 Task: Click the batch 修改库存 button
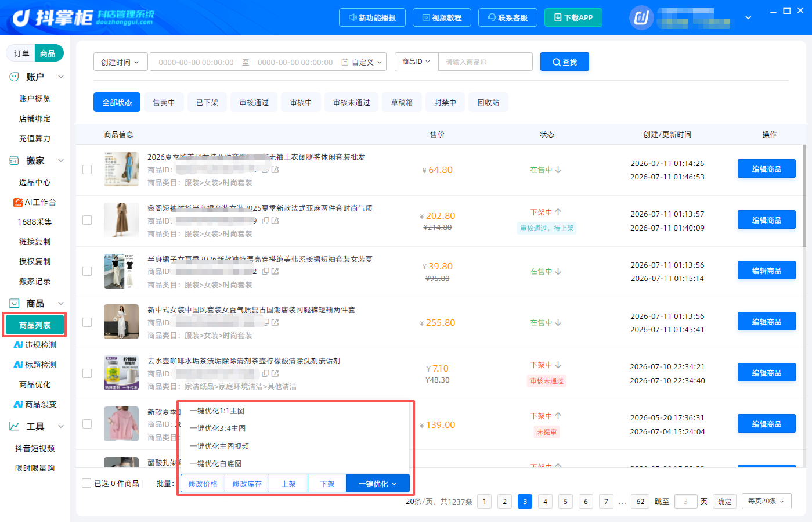247,484
